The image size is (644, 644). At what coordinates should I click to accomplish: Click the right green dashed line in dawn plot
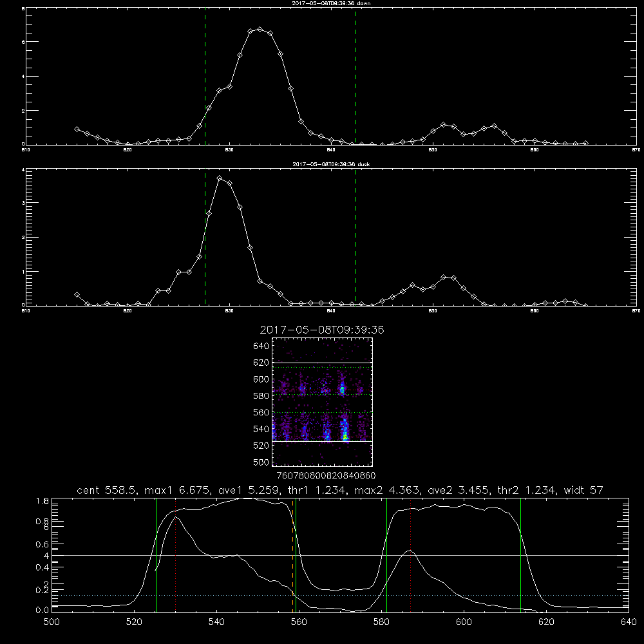(355, 77)
